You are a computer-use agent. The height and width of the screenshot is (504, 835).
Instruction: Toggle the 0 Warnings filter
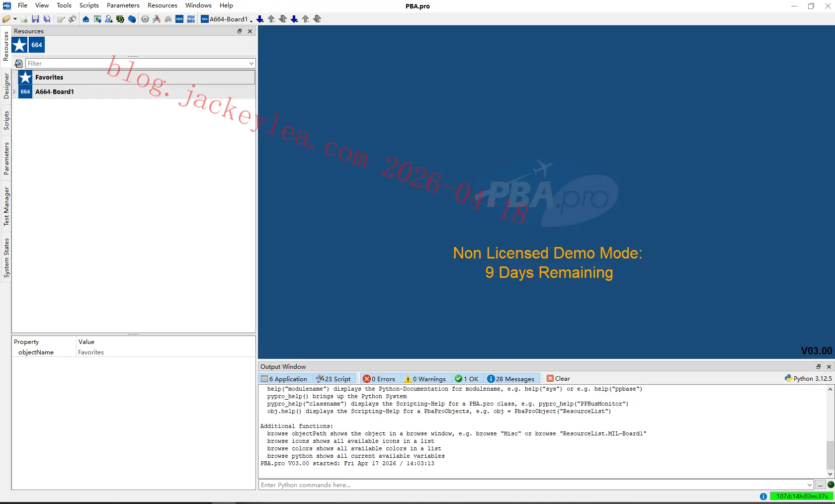pyautogui.click(x=425, y=379)
